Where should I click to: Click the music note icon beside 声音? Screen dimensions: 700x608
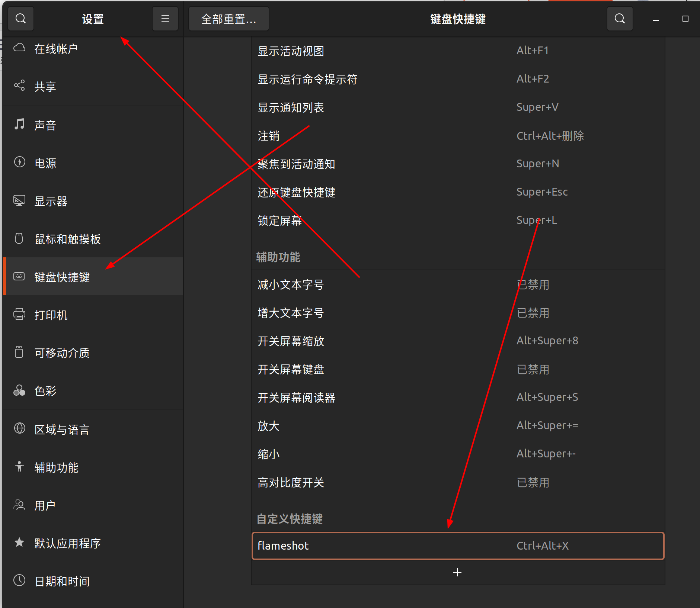pyautogui.click(x=19, y=124)
